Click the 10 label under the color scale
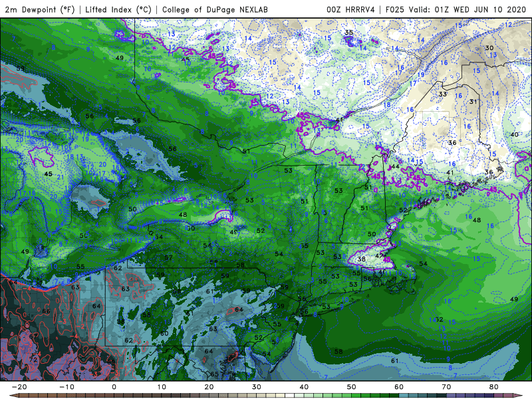 162,387
